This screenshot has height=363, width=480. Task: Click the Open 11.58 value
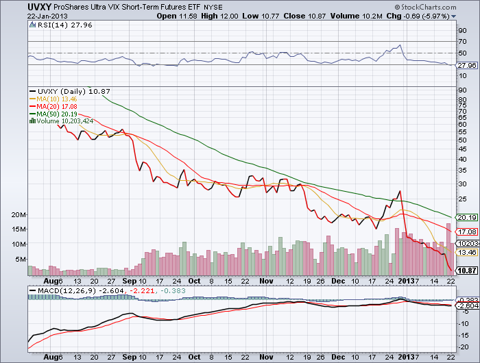click(x=177, y=16)
